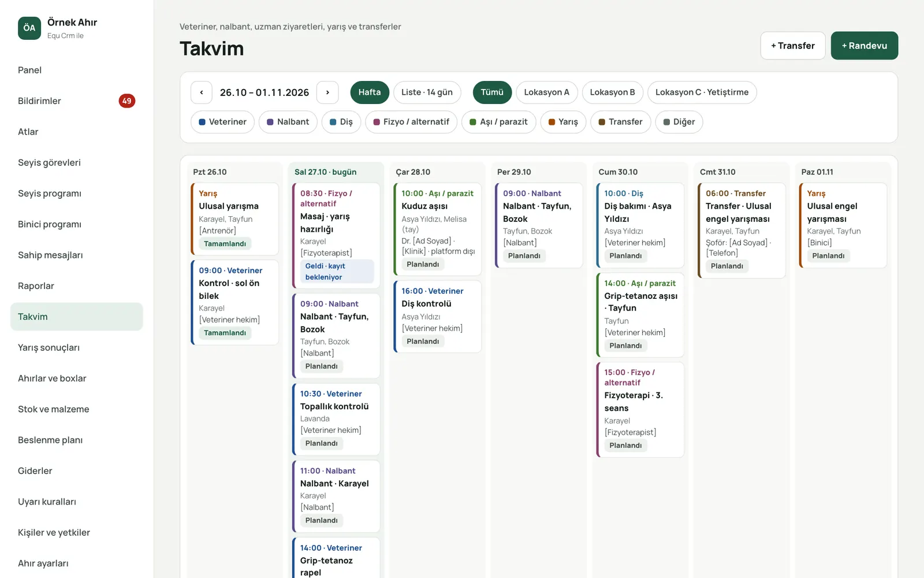The image size is (924, 578).
Task: Open Atlar in the sidebar
Action: [77, 132]
